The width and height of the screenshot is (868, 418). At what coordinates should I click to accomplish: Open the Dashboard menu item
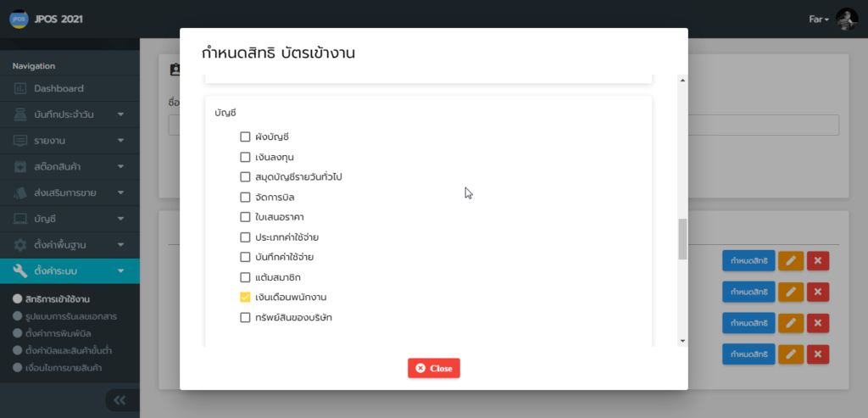70,88
